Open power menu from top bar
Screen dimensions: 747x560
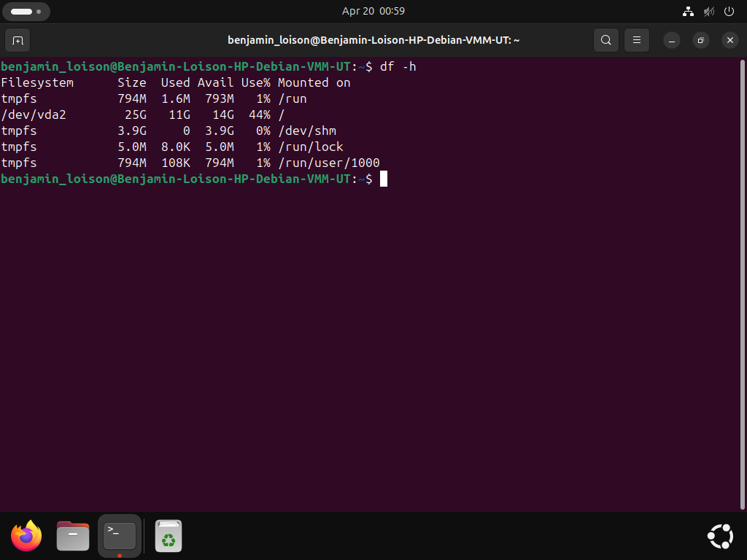(729, 12)
